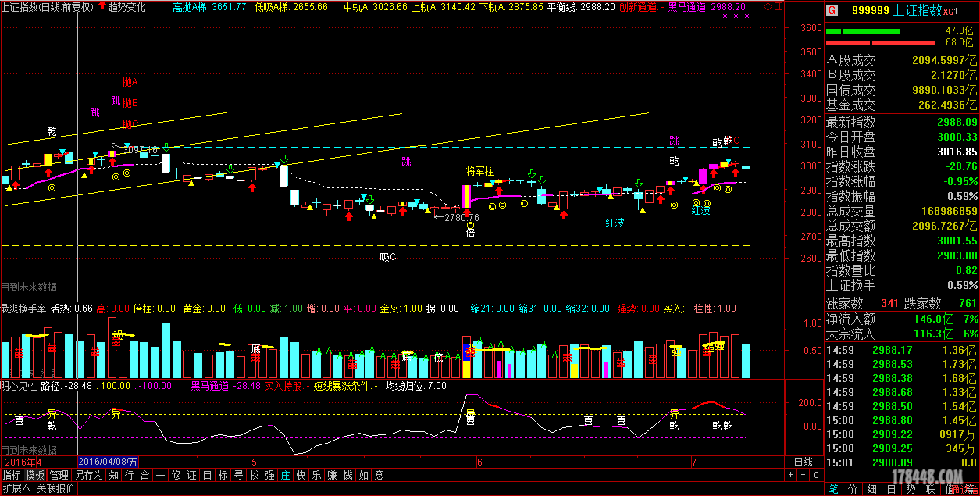Click the 吸C label near dashed line

pyautogui.click(x=388, y=257)
